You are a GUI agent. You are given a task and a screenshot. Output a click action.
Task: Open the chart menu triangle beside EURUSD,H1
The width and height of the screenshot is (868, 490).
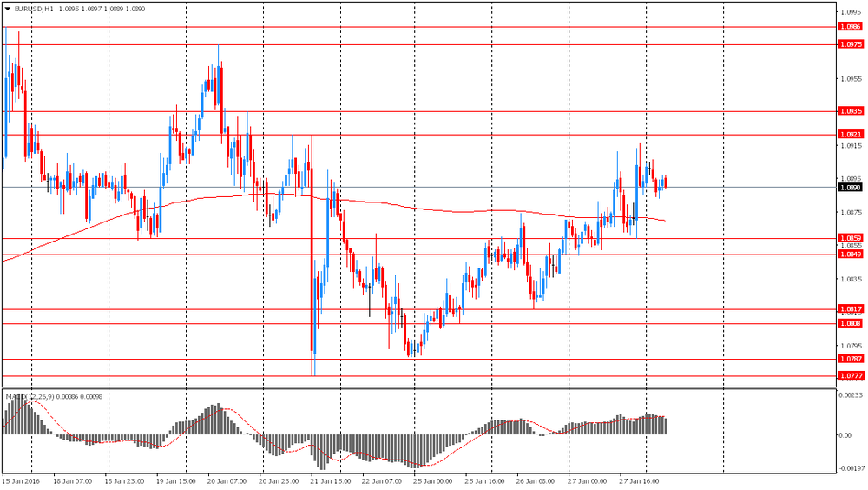(8, 9)
